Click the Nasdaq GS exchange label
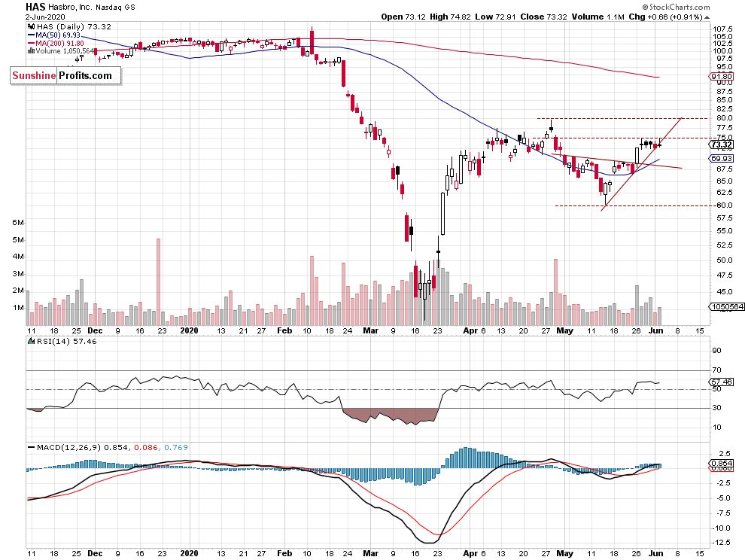This screenshot has width=745, height=560. (115, 8)
